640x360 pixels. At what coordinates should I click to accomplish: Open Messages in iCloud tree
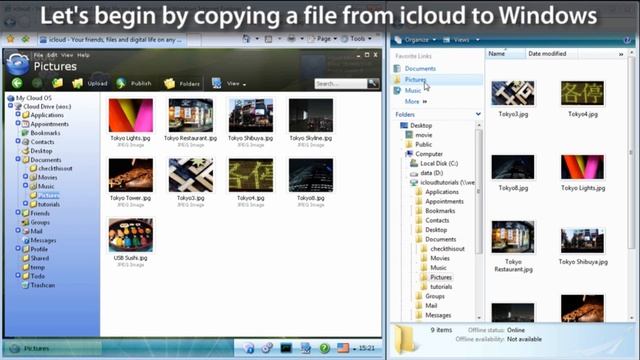click(39, 240)
